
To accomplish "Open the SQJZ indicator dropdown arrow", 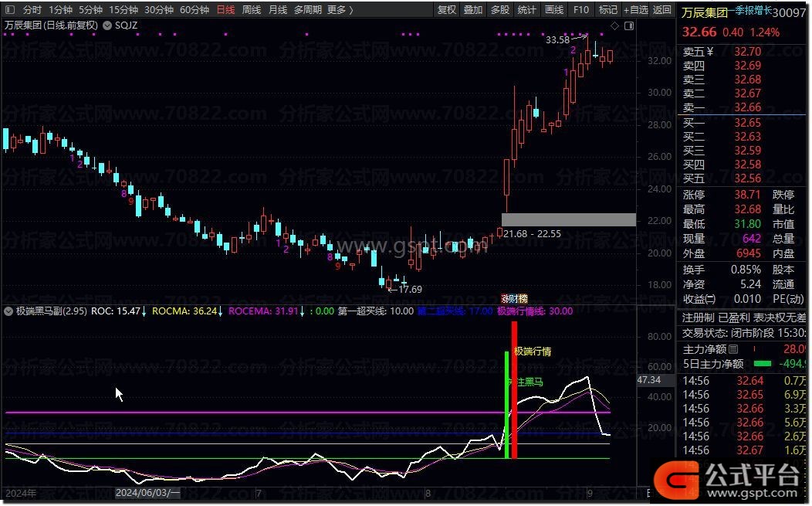I will (x=107, y=25).
